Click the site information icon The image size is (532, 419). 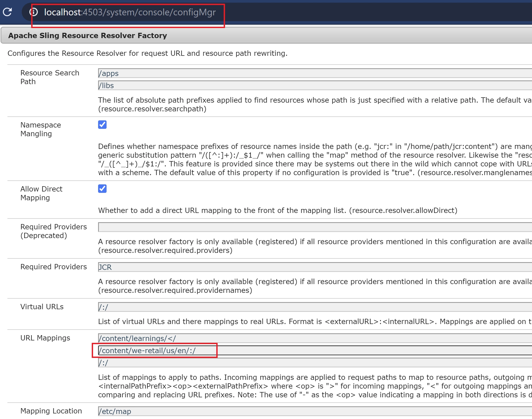click(34, 12)
